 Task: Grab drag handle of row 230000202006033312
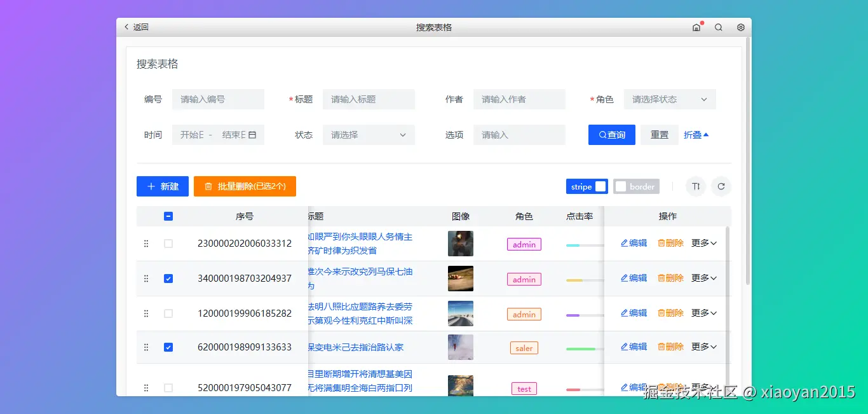pos(146,244)
